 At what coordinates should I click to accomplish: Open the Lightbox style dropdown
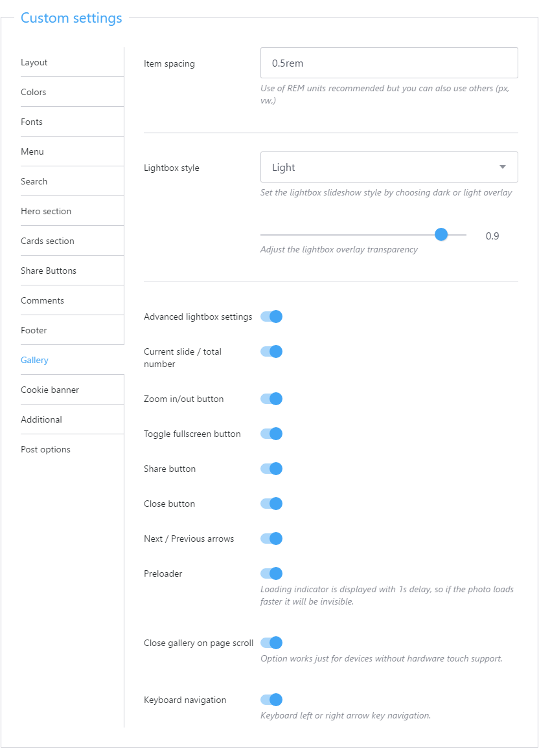[389, 167]
